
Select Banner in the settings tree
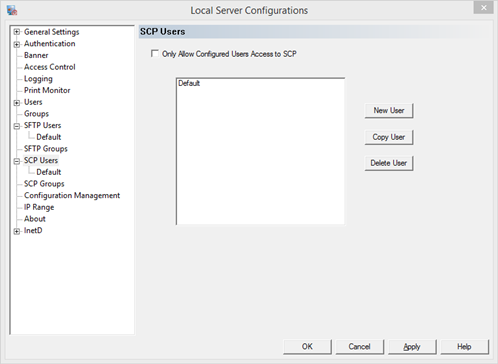tap(36, 55)
